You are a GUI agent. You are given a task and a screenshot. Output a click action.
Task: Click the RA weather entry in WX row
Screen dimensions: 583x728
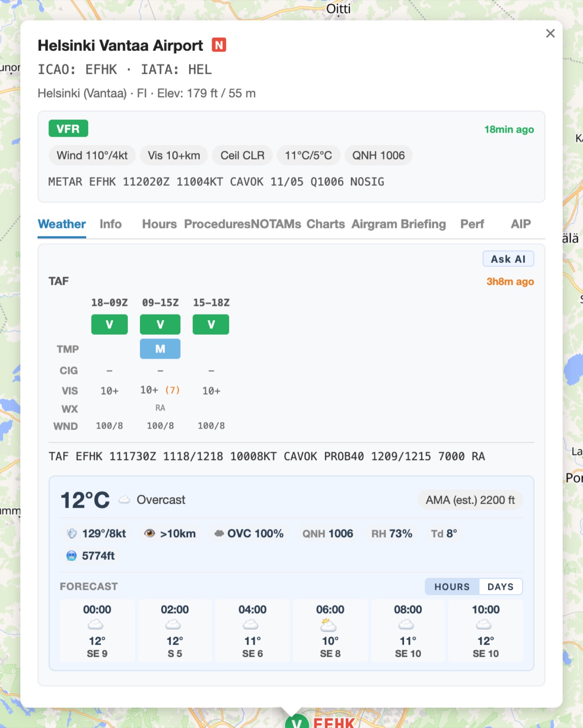click(x=160, y=408)
